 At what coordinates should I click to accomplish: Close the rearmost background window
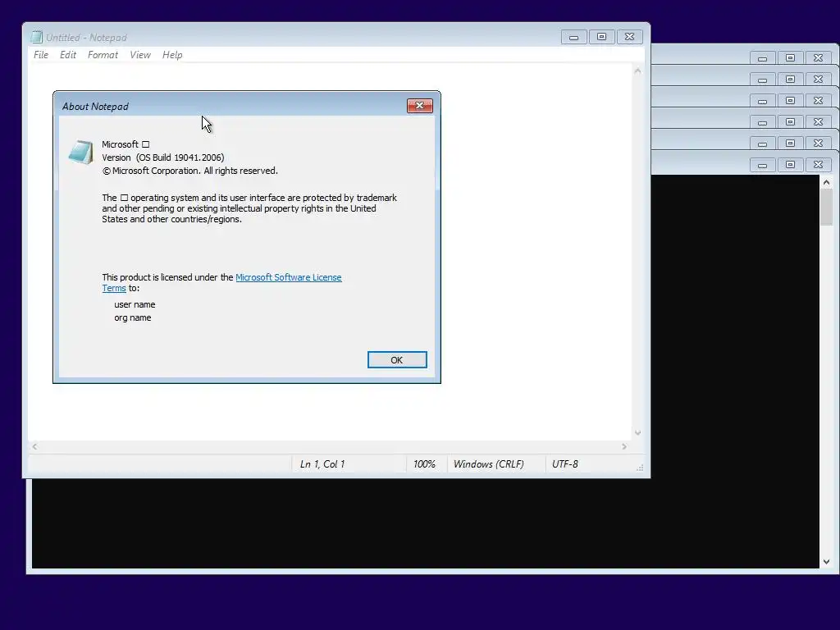[818, 57]
